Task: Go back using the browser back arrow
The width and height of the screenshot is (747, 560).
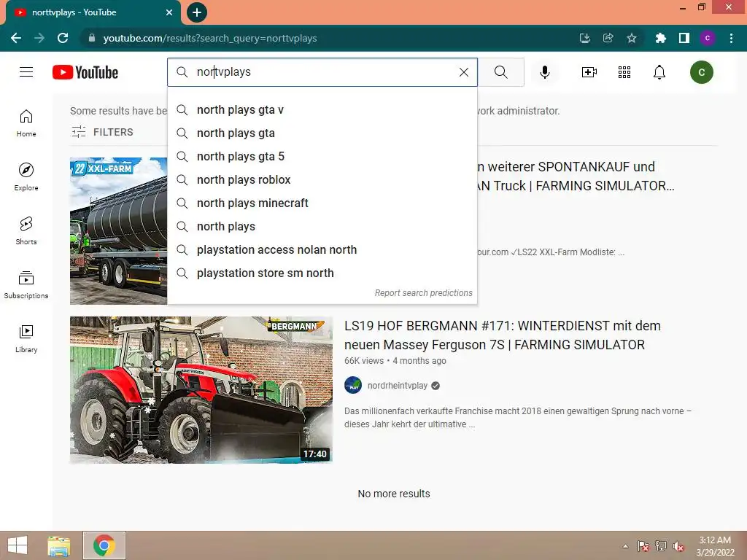Action: [x=16, y=38]
